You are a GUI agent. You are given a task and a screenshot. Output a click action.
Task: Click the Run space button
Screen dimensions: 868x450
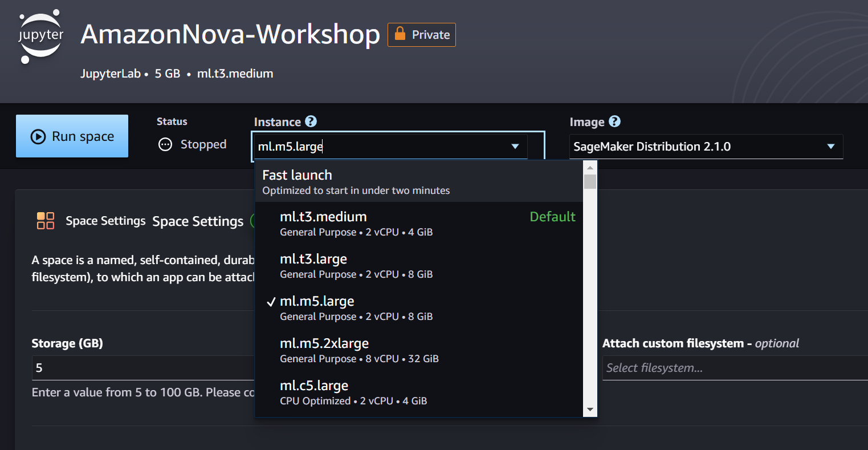[x=72, y=136]
